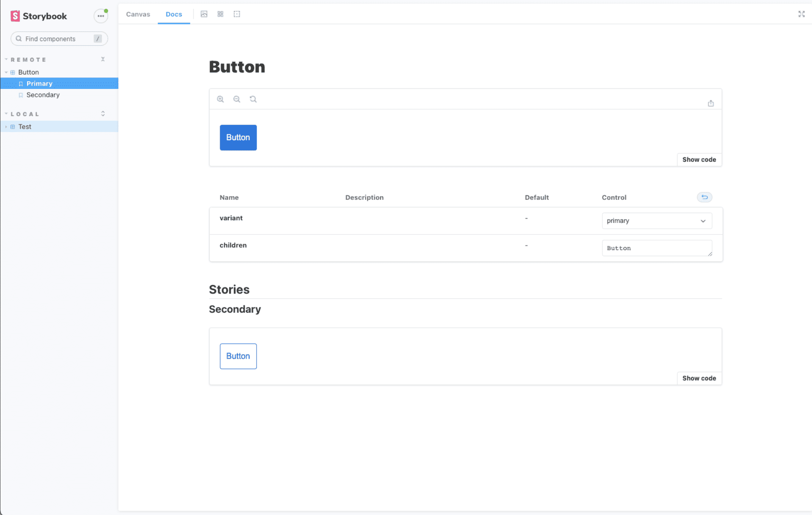Viewport: 812px width, 515px height.
Task: Collapse the Button component tree node
Action: [x=6, y=72]
